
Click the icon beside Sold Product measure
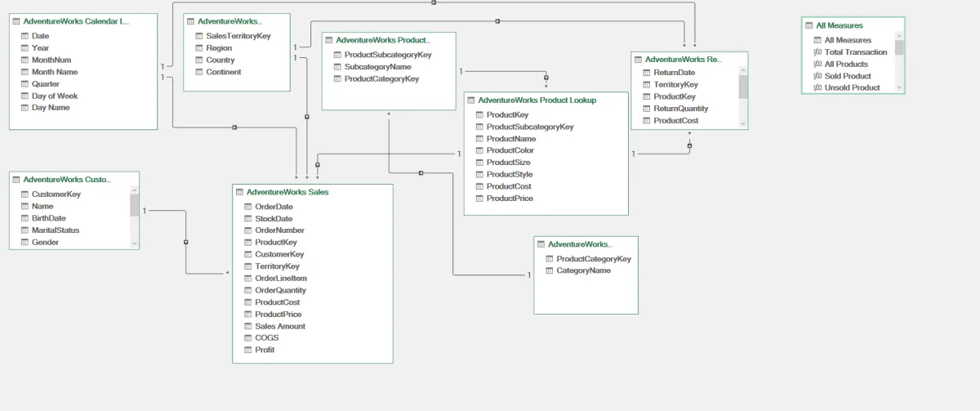[x=817, y=76]
